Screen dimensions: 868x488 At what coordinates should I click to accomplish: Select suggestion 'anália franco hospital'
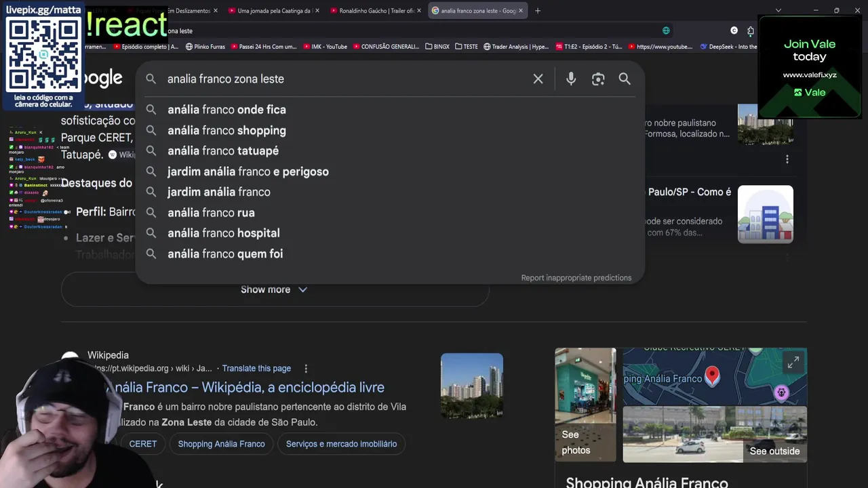[x=390, y=233]
